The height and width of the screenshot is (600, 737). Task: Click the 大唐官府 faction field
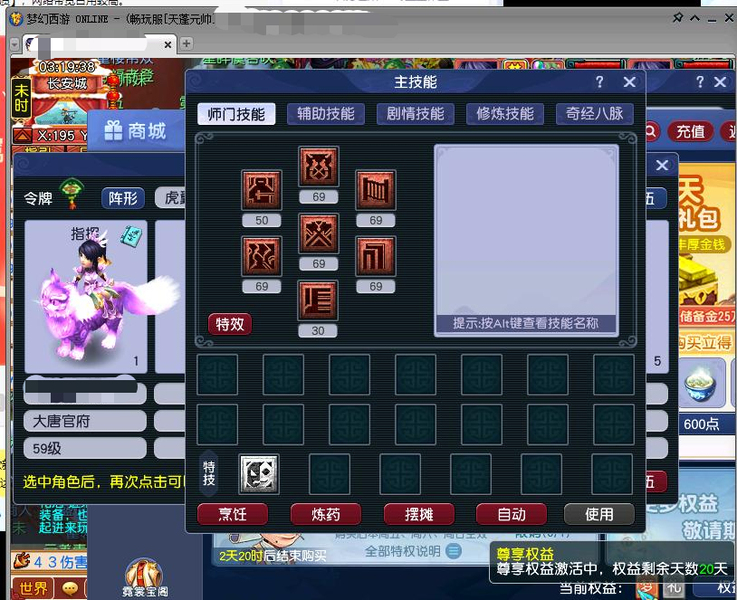(85, 421)
